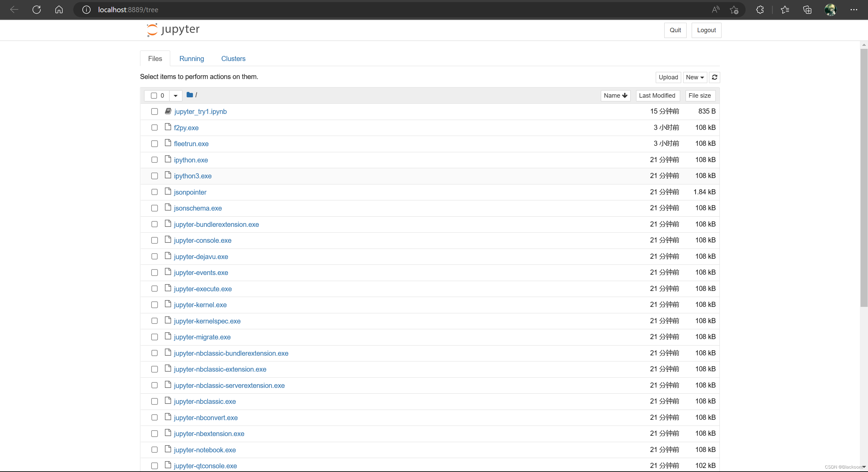Click the Upload button
868x472 pixels.
(x=668, y=77)
